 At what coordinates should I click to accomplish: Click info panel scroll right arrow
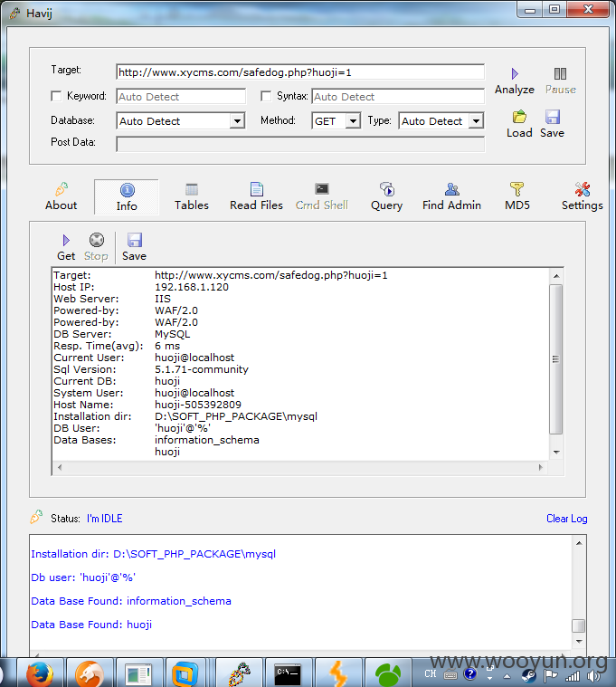click(541, 467)
